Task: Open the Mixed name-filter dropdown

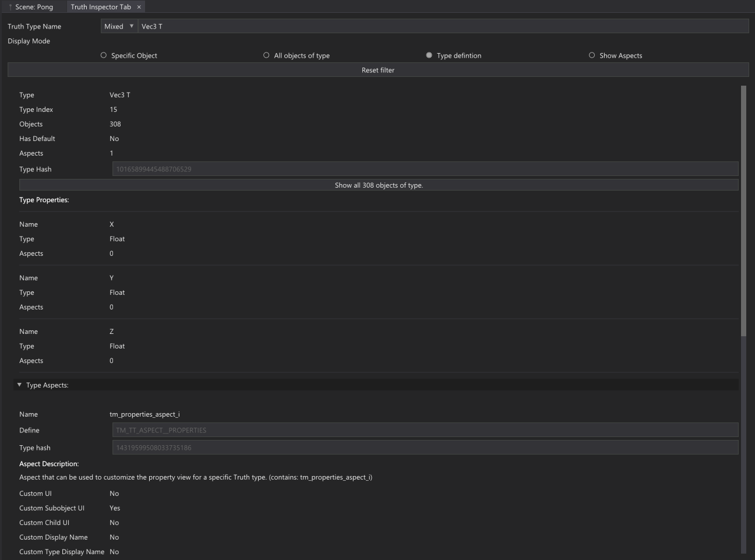Action: coord(119,26)
